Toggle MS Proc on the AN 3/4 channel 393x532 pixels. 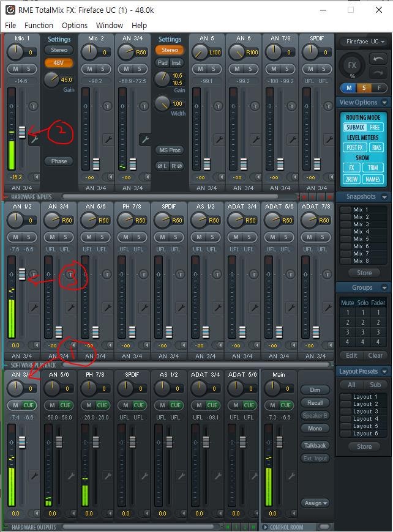170,150
